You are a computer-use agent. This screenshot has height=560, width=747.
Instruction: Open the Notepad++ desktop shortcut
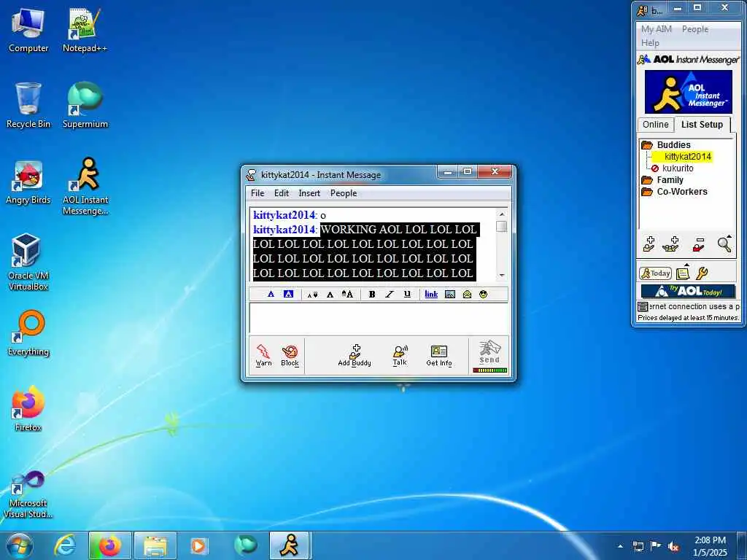click(x=85, y=30)
